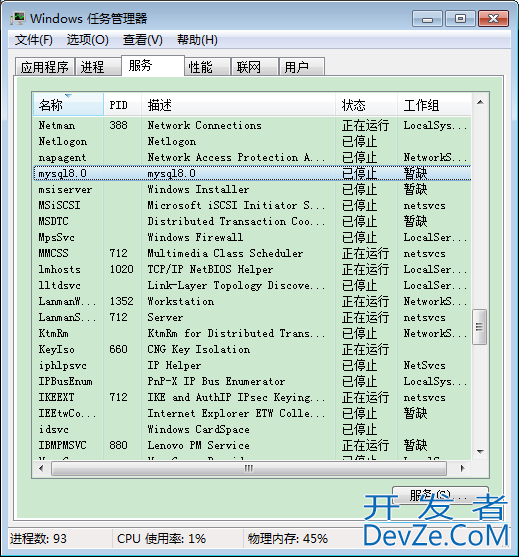Select the MSDTC service row
This screenshot has height=557, width=519.
click(252, 221)
